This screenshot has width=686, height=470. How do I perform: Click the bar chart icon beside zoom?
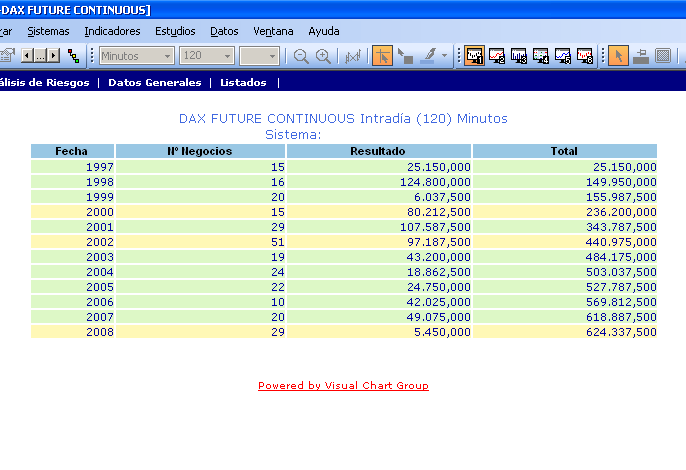tap(352, 56)
